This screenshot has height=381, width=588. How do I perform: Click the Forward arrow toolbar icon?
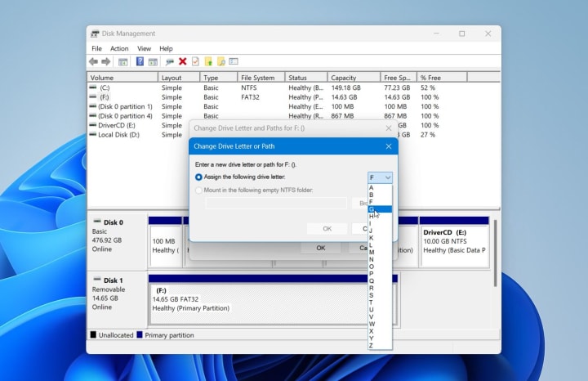tap(106, 61)
